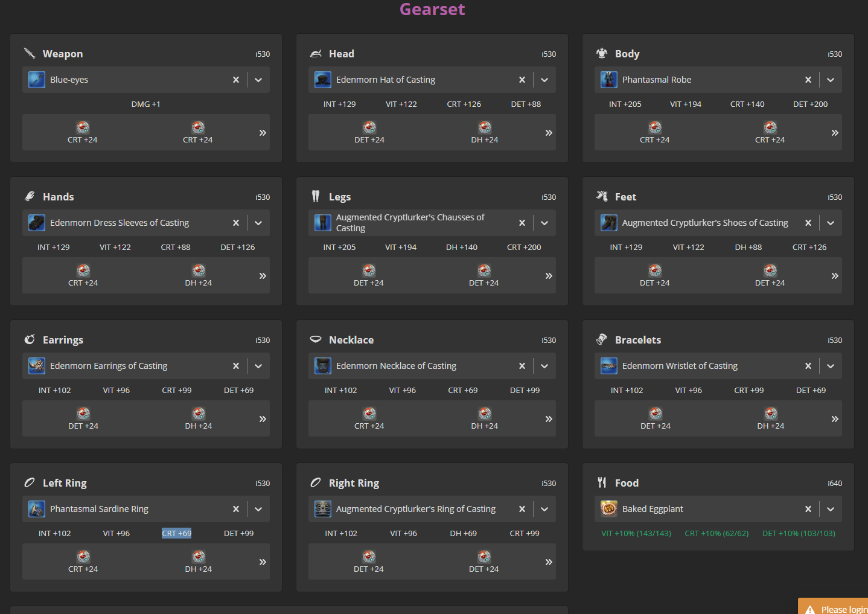The height and width of the screenshot is (614, 868).
Task: Click highlighted CRT +69 stat on Left Ring
Action: [176, 533]
